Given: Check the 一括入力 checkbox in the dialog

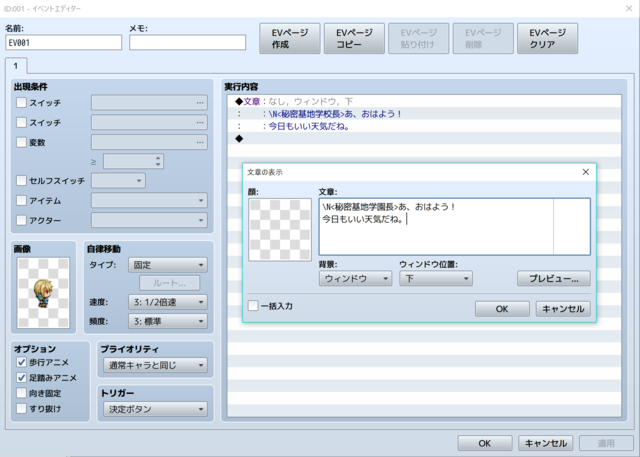Looking at the screenshot, I should click(253, 306).
